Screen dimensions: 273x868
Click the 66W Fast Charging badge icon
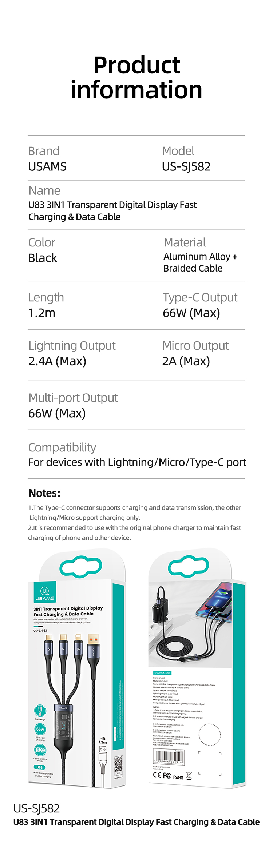coord(40,729)
